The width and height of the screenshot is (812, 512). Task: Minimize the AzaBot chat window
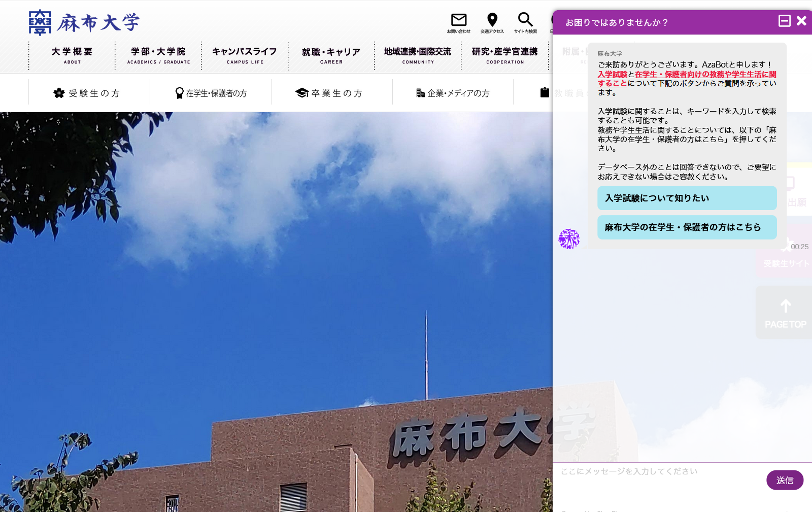coord(785,21)
